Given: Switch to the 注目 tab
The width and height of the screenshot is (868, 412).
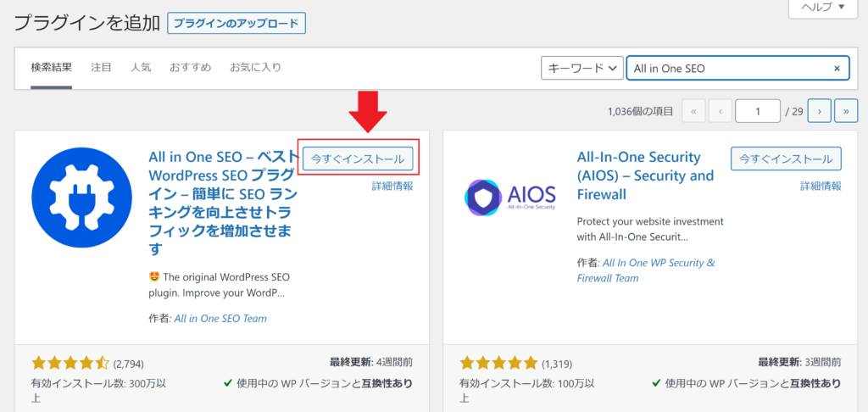Looking at the screenshot, I should [x=102, y=68].
